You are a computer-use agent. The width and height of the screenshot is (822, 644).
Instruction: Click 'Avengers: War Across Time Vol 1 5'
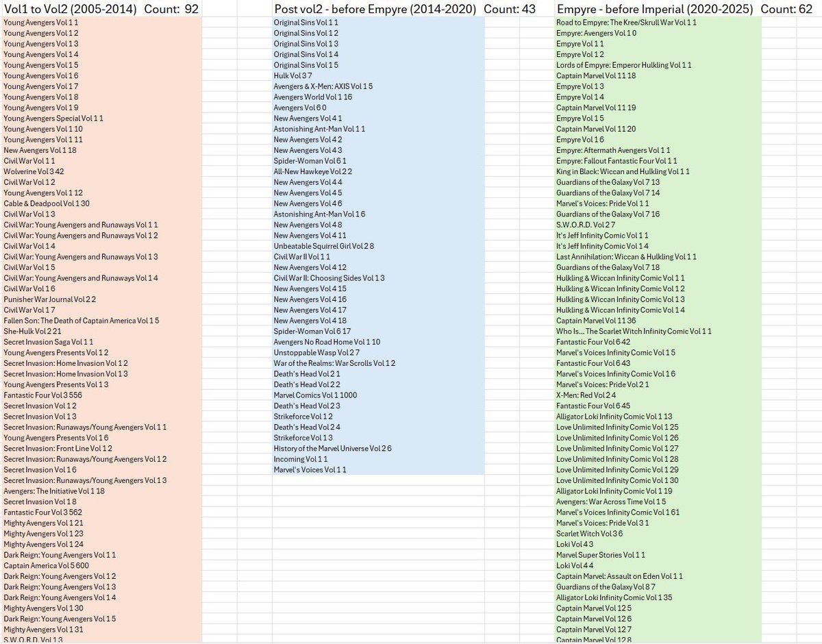[611, 501]
